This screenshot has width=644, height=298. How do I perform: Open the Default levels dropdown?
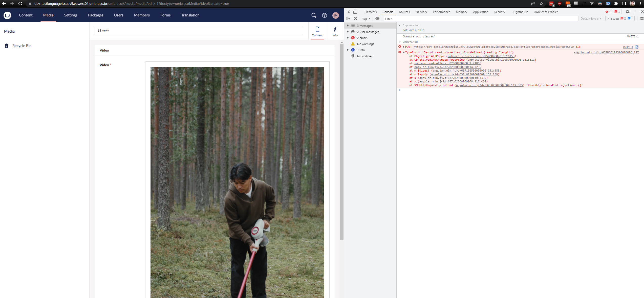pyautogui.click(x=591, y=18)
